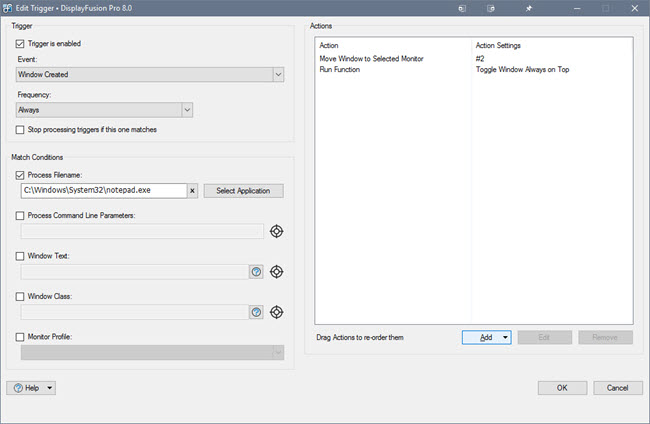
Task: Enable Stop processing triggers if this one matches
Action: click(19, 130)
